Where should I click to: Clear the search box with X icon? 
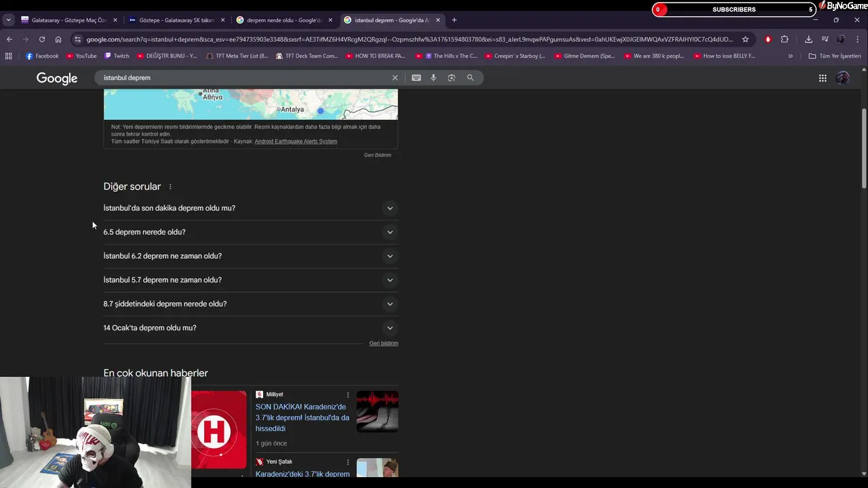point(395,78)
